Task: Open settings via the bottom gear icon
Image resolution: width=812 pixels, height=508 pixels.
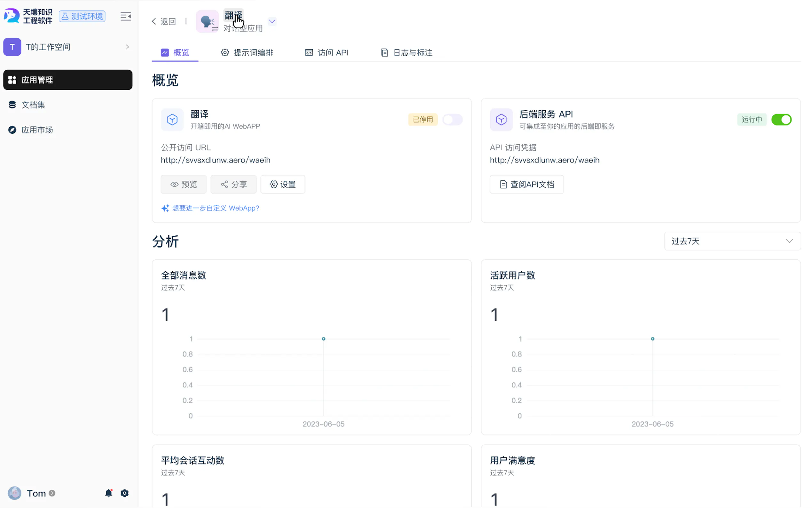Action: tap(125, 493)
